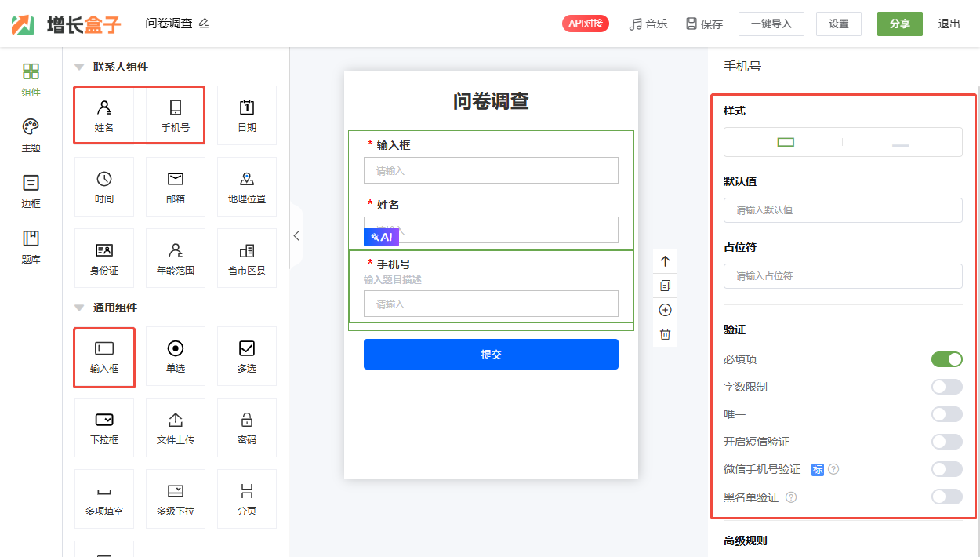980x557 pixels.
Task: Click the 手机号 question's input field
Action: pyautogui.click(x=491, y=304)
